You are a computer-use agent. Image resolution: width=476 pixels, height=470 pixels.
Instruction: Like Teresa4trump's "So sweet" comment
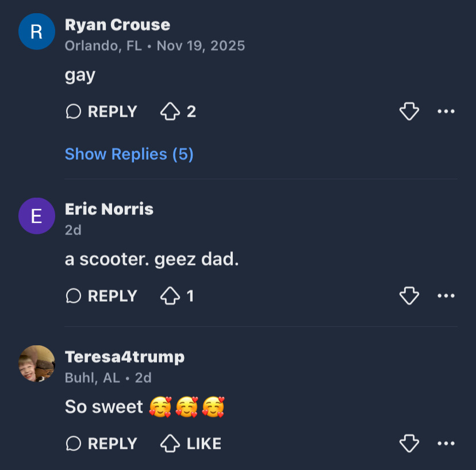tap(190, 444)
